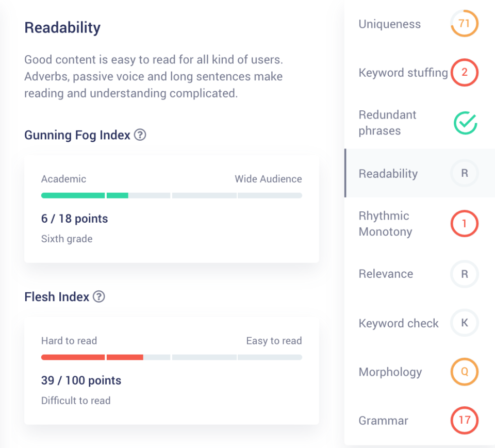Viewport: 495px width, 448px height.
Task: Click the Flesh Index question mark icon
Action: click(x=99, y=297)
